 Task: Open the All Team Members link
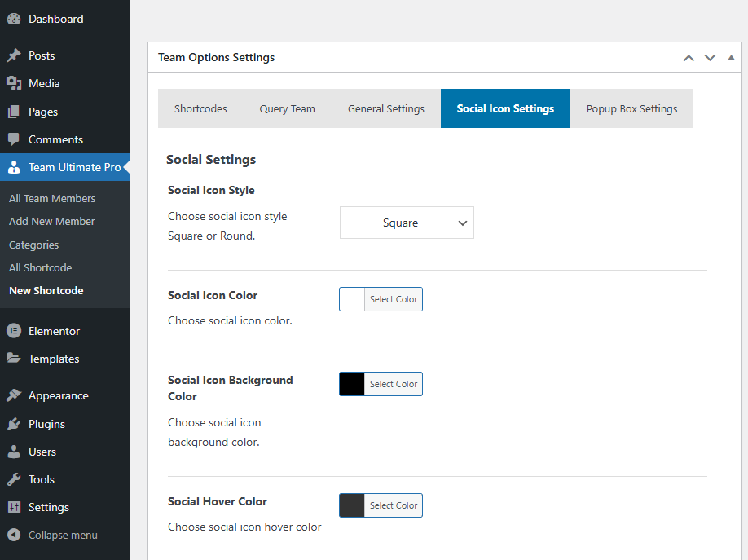52,198
